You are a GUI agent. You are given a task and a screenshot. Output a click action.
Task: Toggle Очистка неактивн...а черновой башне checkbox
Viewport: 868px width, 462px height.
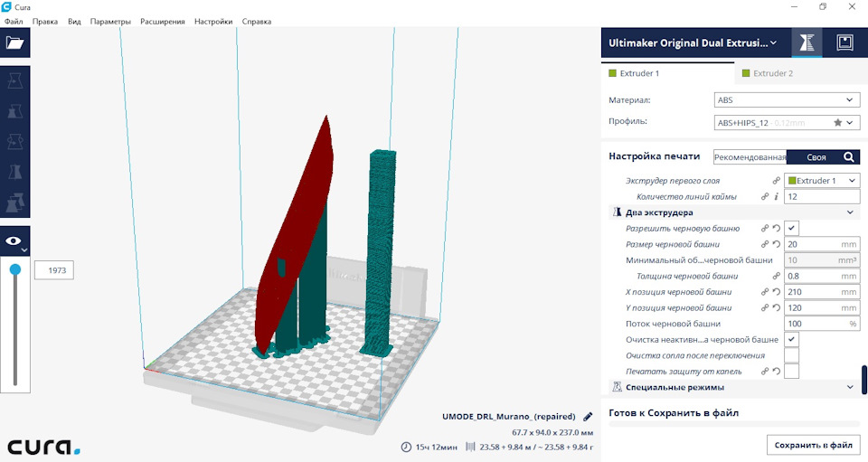tap(792, 339)
